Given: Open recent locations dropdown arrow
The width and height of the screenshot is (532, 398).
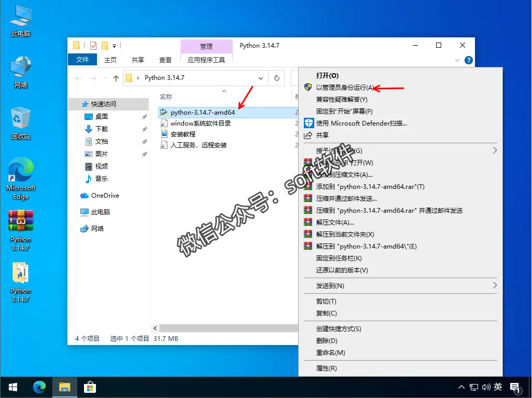Looking at the screenshot, I should (x=105, y=78).
